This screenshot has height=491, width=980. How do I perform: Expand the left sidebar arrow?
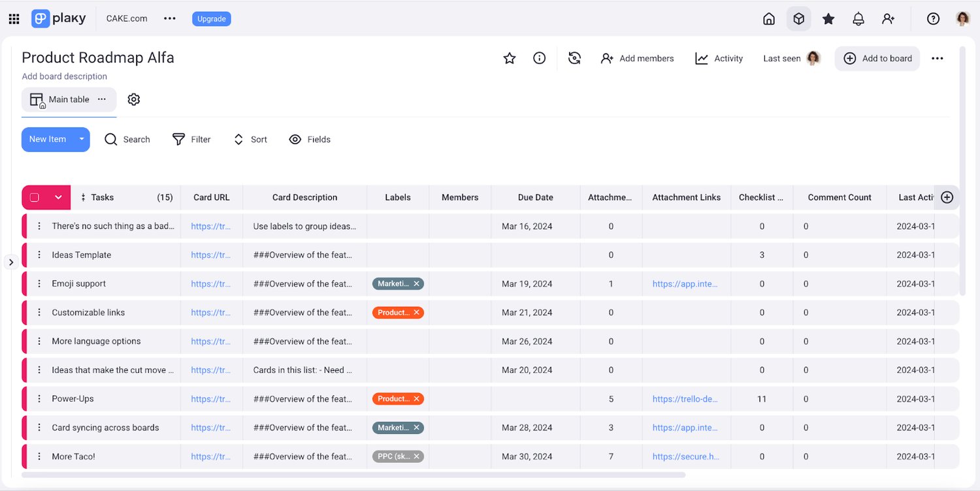tap(11, 262)
